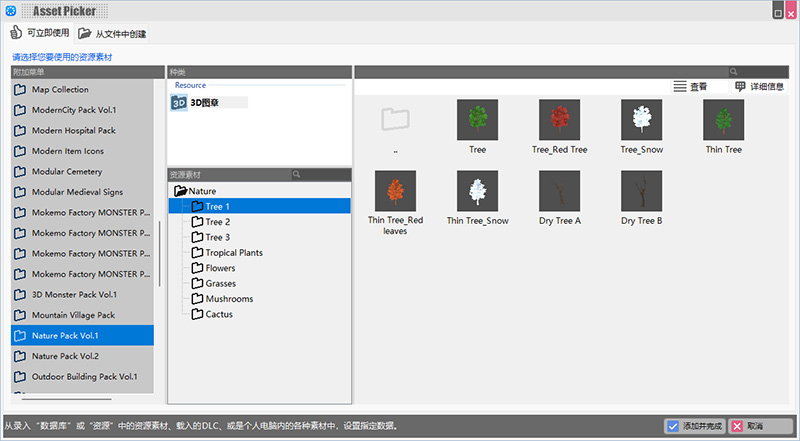Click the 3D图章 resource type icon
This screenshot has width=800, height=441.
point(179,102)
